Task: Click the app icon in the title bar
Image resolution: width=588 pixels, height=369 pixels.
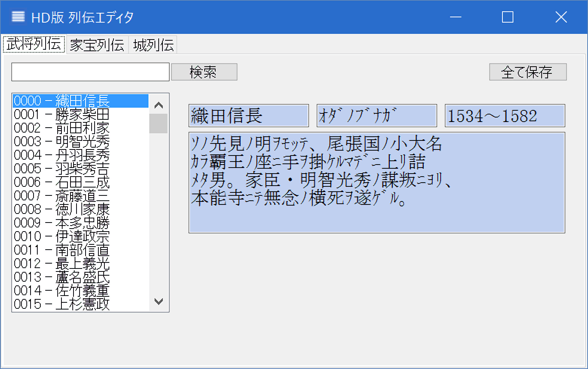Action: pyautogui.click(x=18, y=17)
